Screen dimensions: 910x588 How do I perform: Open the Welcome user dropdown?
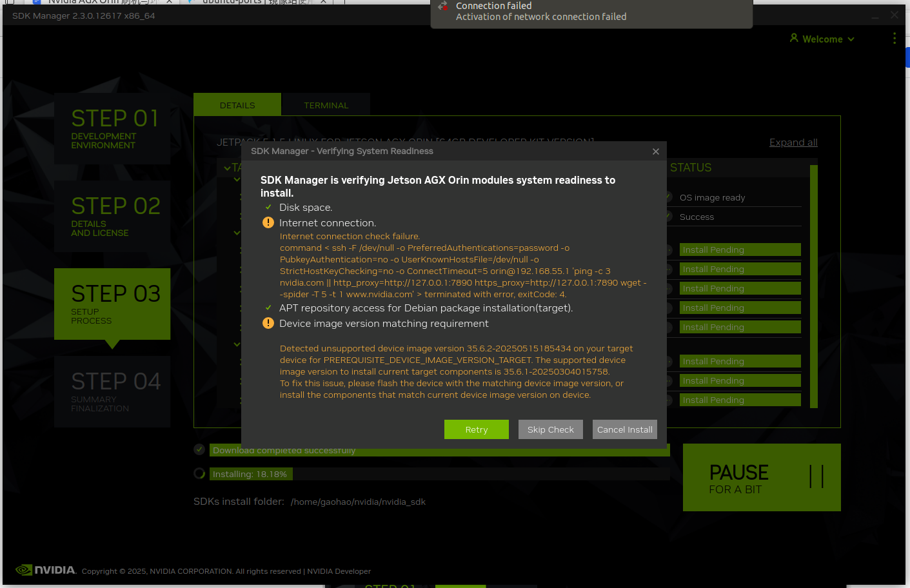click(x=822, y=39)
